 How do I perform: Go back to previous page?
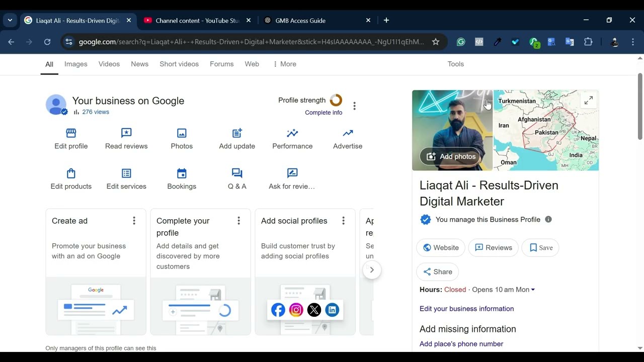(x=11, y=42)
